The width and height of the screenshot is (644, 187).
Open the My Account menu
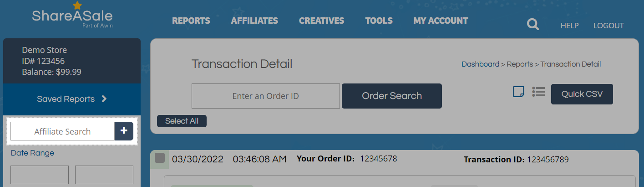point(441,21)
